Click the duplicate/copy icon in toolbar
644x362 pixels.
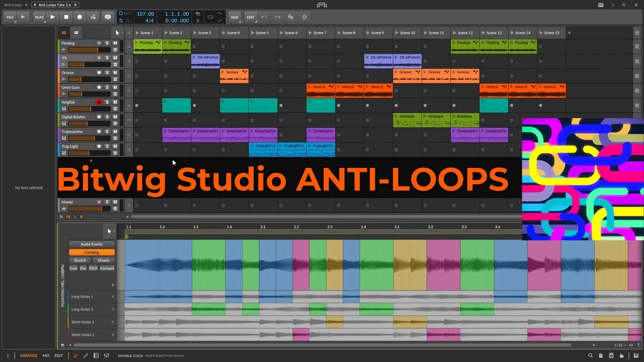291,17
